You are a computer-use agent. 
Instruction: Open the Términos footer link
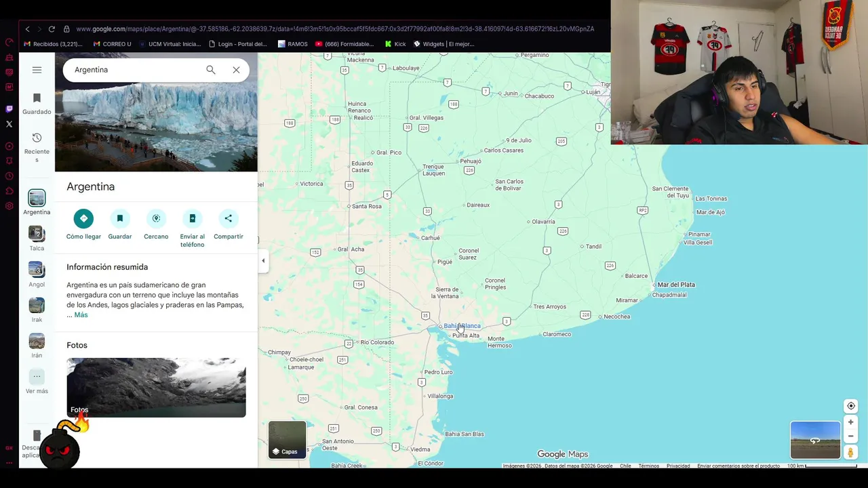[648, 466]
